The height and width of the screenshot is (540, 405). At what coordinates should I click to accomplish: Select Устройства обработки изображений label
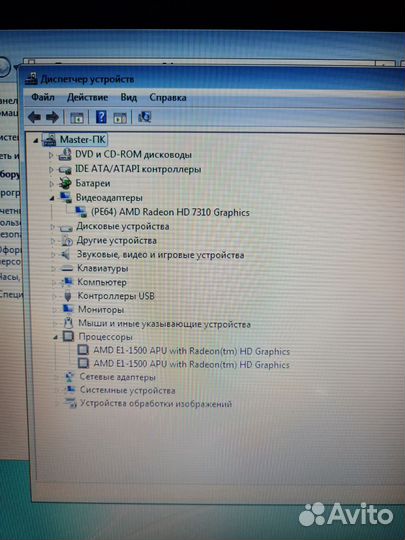[156, 403]
